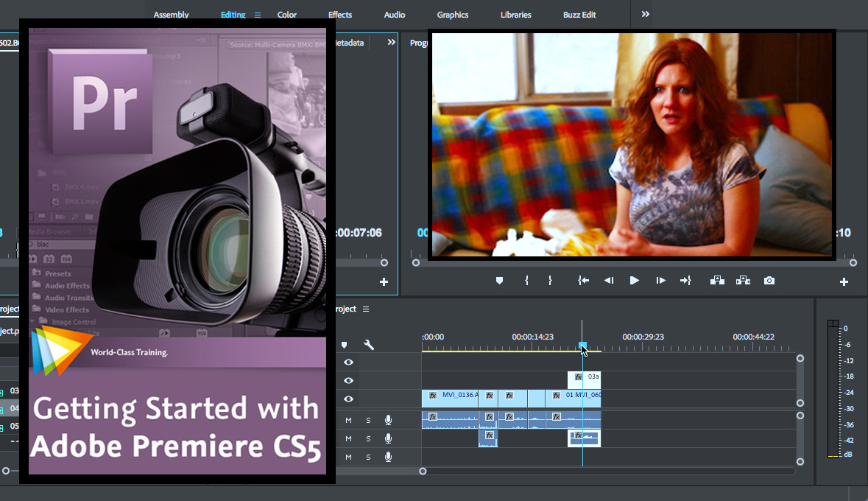Open the Libraries workspace

[x=516, y=15]
